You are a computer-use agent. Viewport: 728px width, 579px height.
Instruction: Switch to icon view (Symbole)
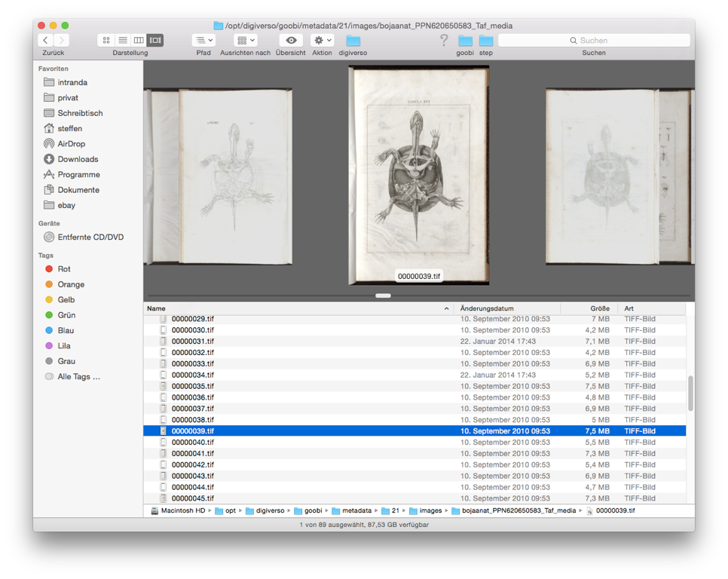tap(106, 41)
